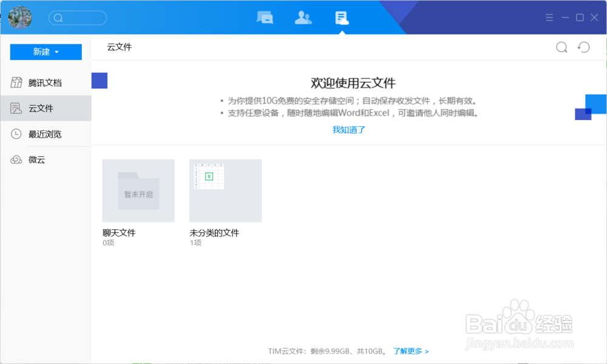Click the profile avatar picture
Image resolution: width=607 pixels, height=364 pixels.
[20, 18]
